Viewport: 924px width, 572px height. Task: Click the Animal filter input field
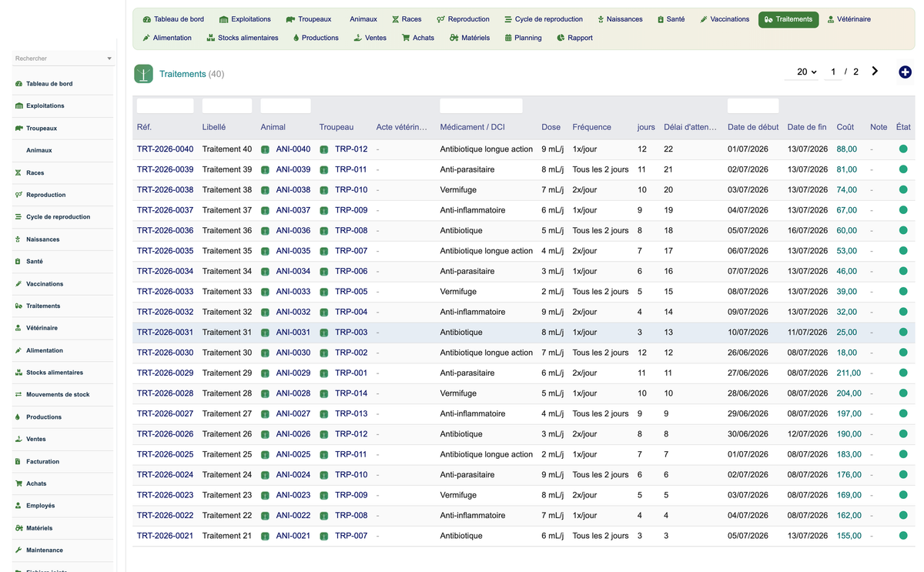[286, 105]
